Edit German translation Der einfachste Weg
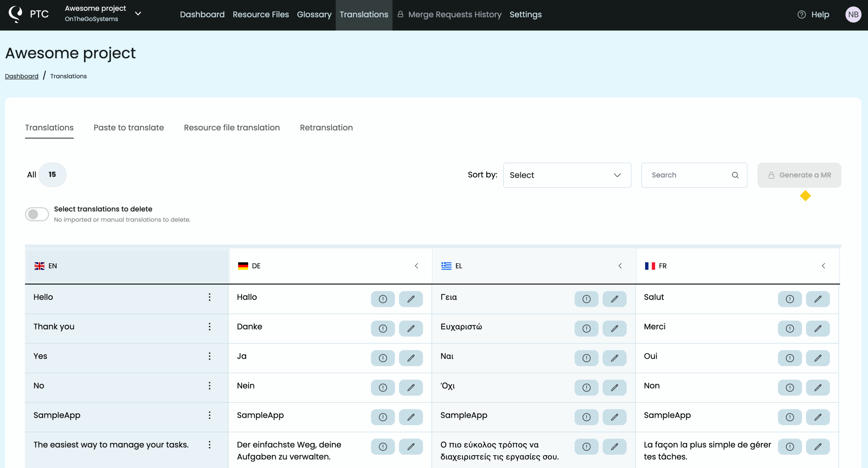The height and width of the screenshot is (468, 868). (x=411, y=446)
